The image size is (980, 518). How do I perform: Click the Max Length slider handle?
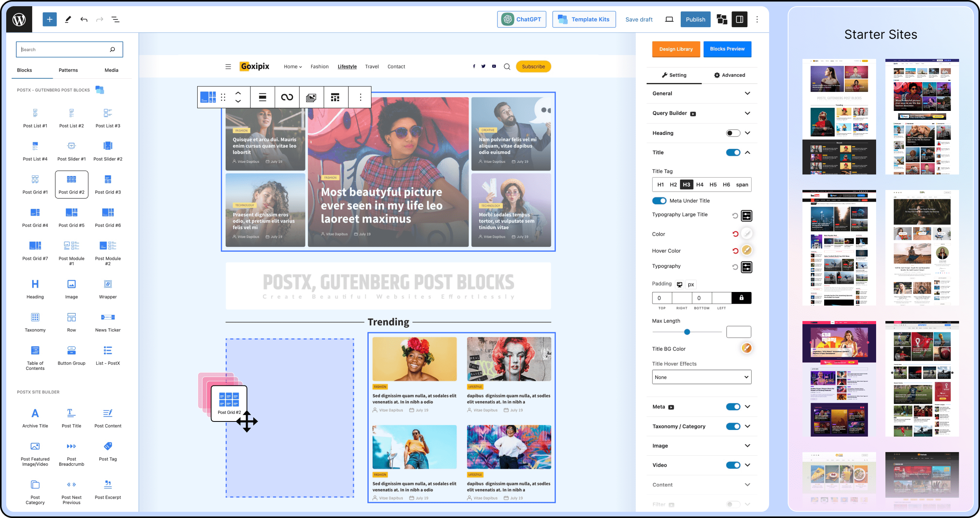[687, 332]
